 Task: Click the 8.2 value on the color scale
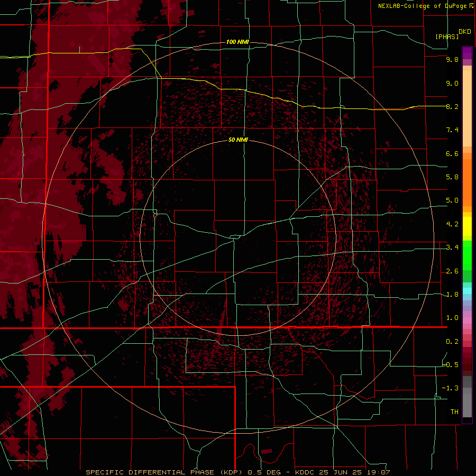pyautogui.click(x=452, y=106)
